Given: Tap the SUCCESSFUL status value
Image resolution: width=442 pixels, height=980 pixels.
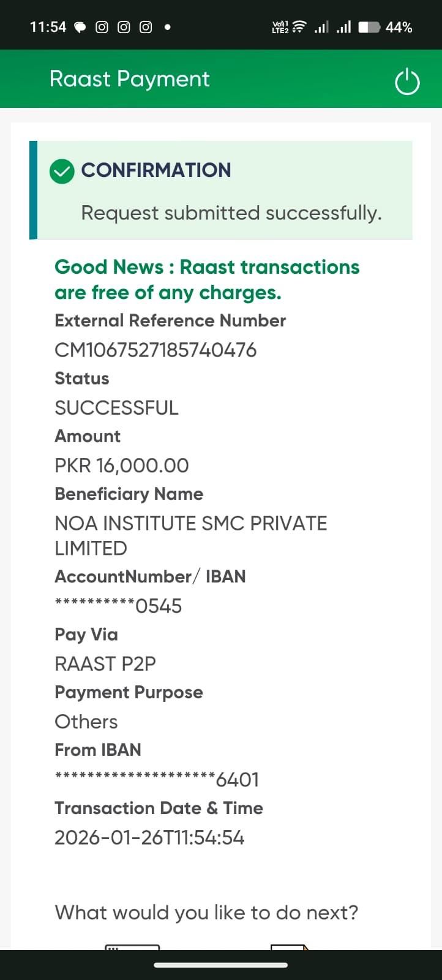Looking at the screenshot, I should [x=116, y=408].
